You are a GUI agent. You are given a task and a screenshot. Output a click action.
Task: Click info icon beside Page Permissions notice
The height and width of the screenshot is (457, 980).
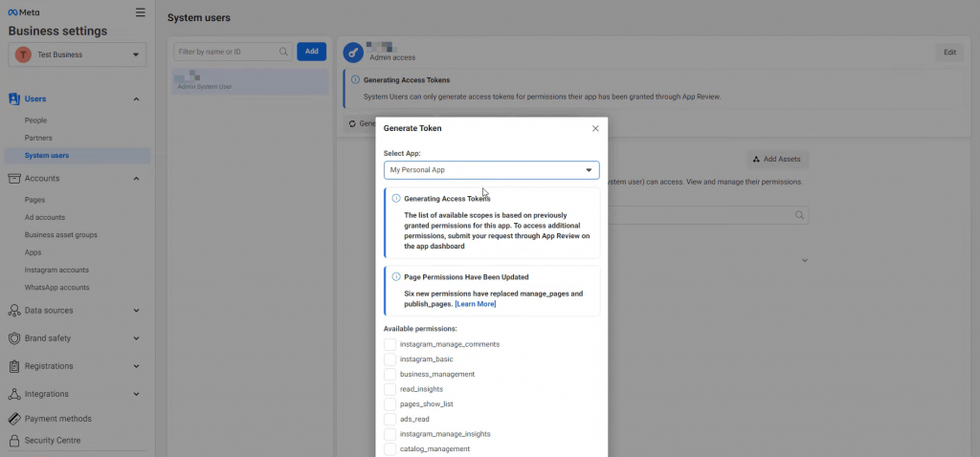(395, 276)
